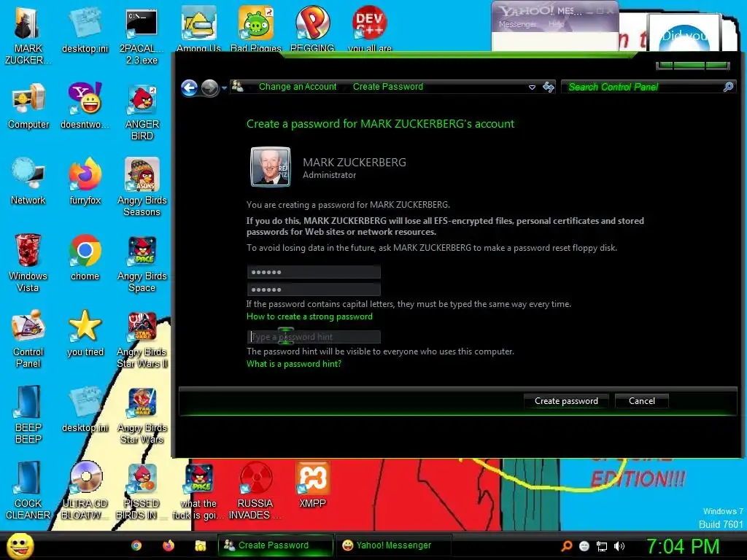Screen dimensions: 747x560
Task: Open the Network desktop icon
Action: coord(28,182)
